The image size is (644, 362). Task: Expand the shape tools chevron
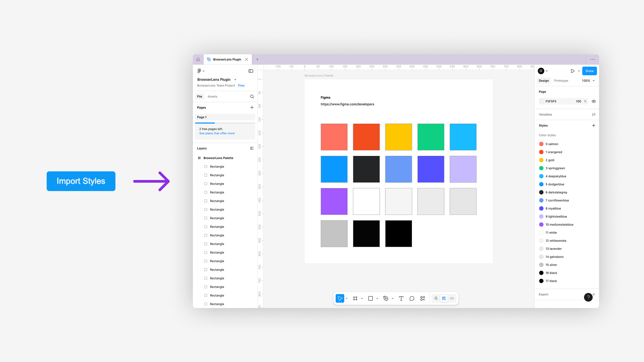coord(377,299)
